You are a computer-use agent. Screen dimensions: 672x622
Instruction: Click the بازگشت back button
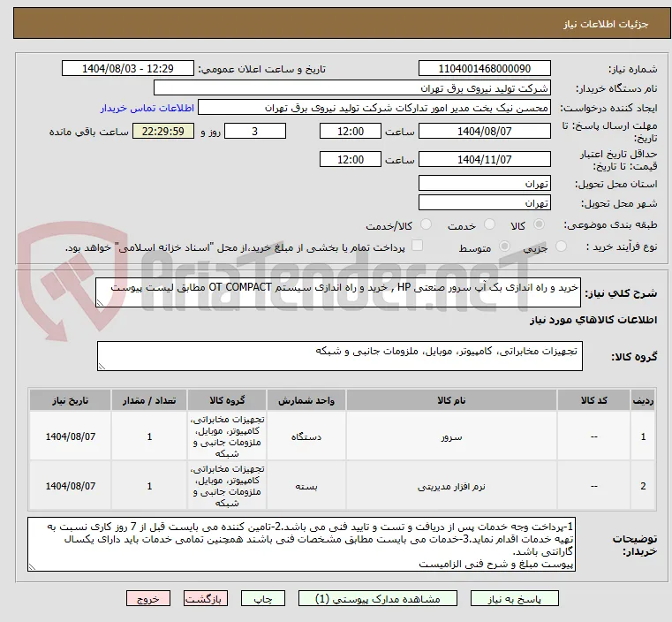pos(206,599)
